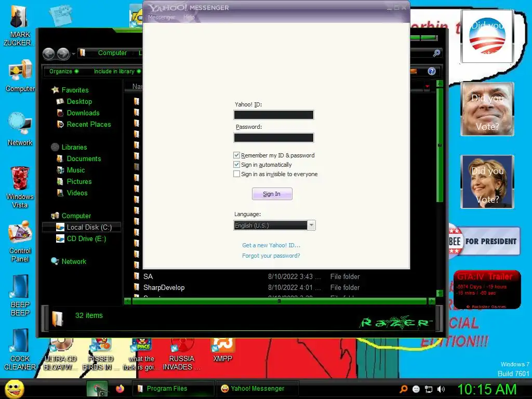The width and height of the screenshot is (532, 399).
Task: Open the Organize menu in Explorer
Action: [64, 71]
